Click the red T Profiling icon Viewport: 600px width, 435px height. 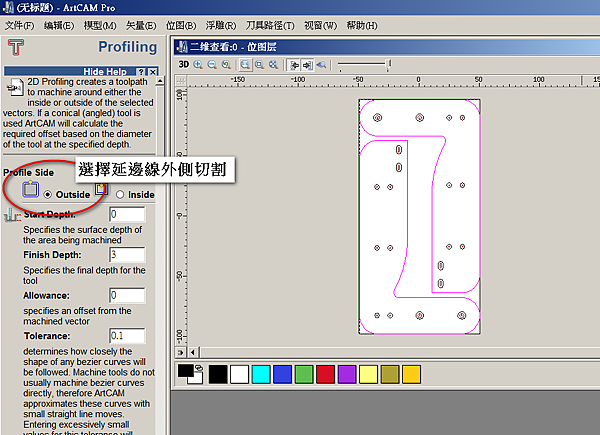point(16,47)
